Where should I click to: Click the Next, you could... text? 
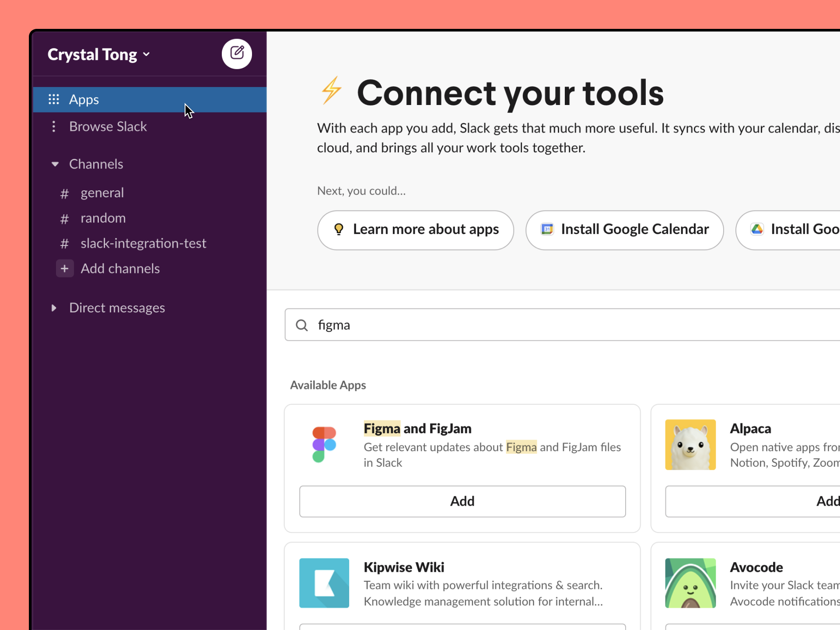[x=361, y=191]
